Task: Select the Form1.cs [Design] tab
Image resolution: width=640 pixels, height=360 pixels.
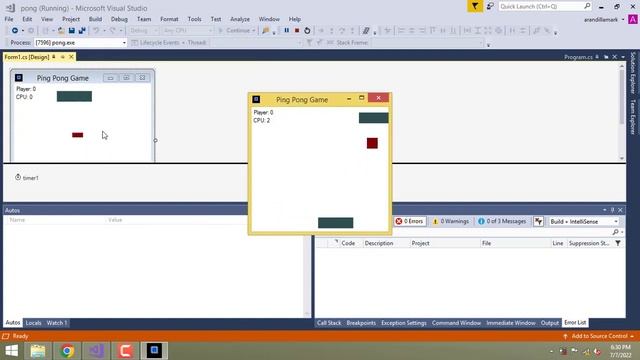Action: pyautogui.click(x=27, y=57)
